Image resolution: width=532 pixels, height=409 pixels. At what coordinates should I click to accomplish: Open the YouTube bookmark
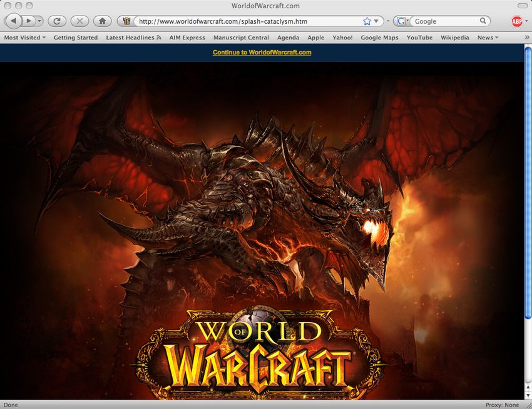419,38
